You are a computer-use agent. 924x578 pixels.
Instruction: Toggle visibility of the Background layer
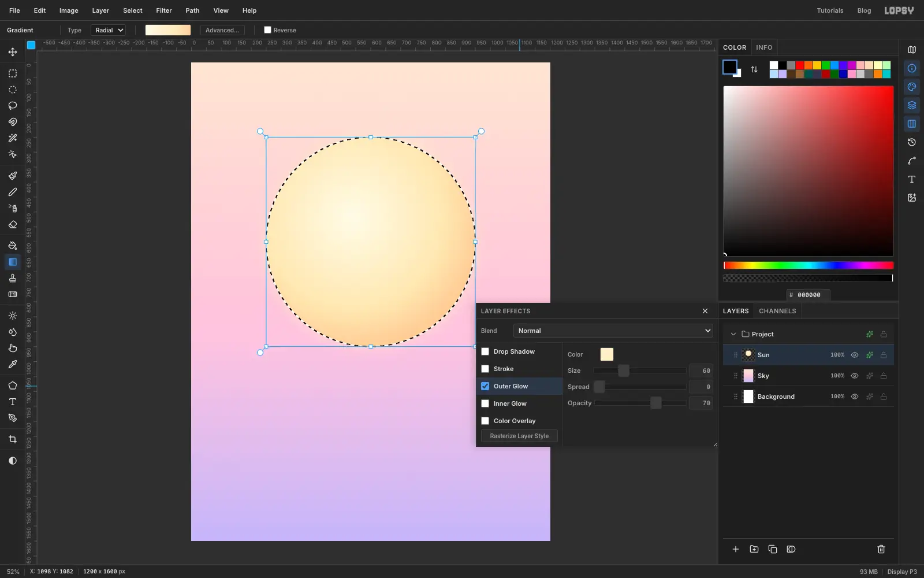(x=855, y=397)
